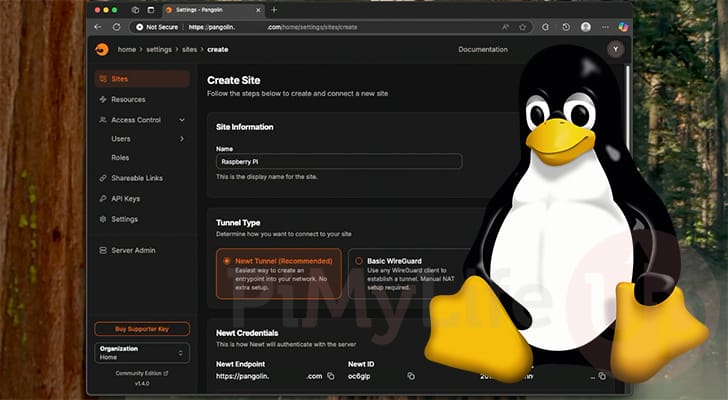Open browser more options menu

click(x=605, y=27)
